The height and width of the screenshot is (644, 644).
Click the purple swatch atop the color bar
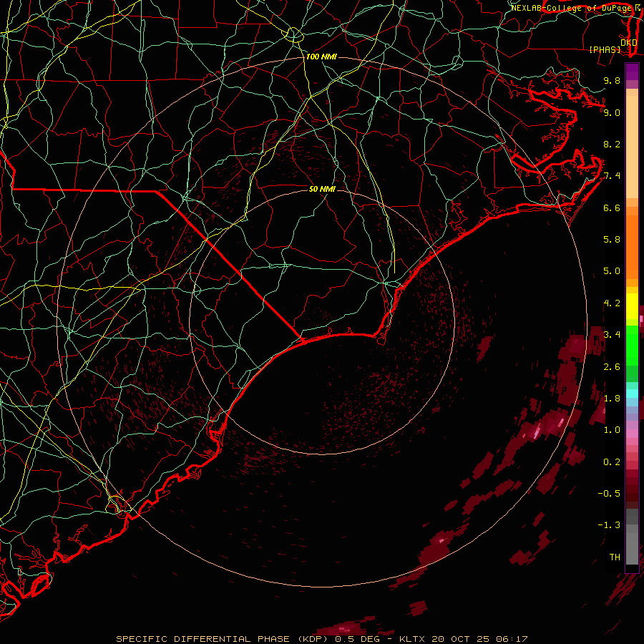632,72
